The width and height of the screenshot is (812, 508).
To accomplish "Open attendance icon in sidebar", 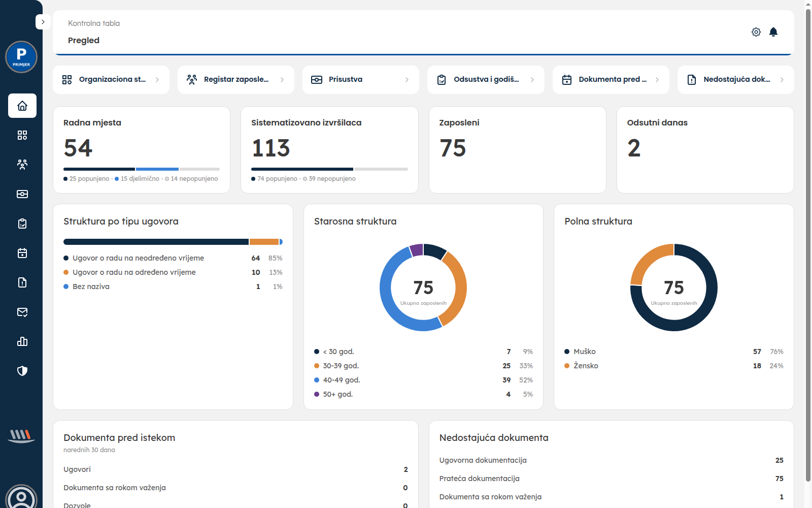I will (x=22, y=194).
